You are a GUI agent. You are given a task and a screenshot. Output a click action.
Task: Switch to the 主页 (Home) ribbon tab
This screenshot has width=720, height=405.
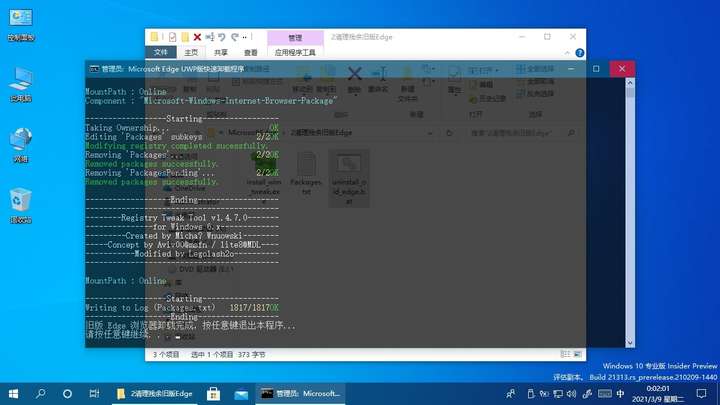191,52
